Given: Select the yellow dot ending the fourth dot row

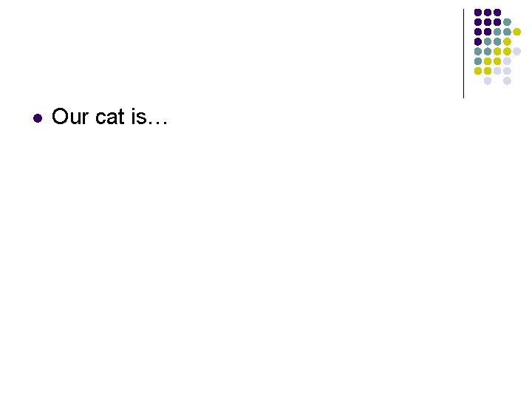Looking at the screenshot, I should pos(507,41).
